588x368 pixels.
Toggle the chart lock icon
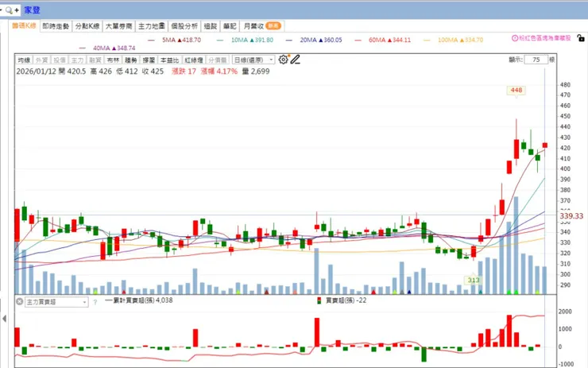(581, 38)
